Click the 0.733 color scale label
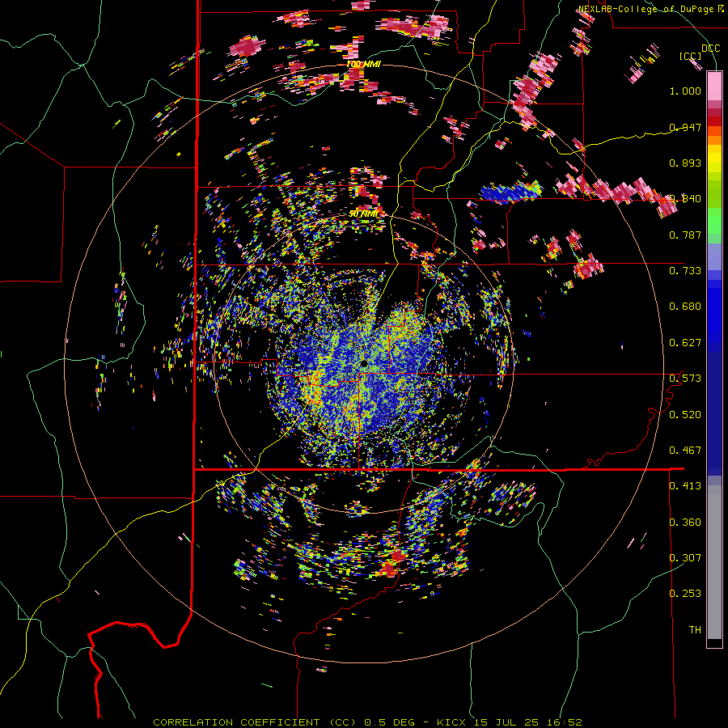 (685, 271)
